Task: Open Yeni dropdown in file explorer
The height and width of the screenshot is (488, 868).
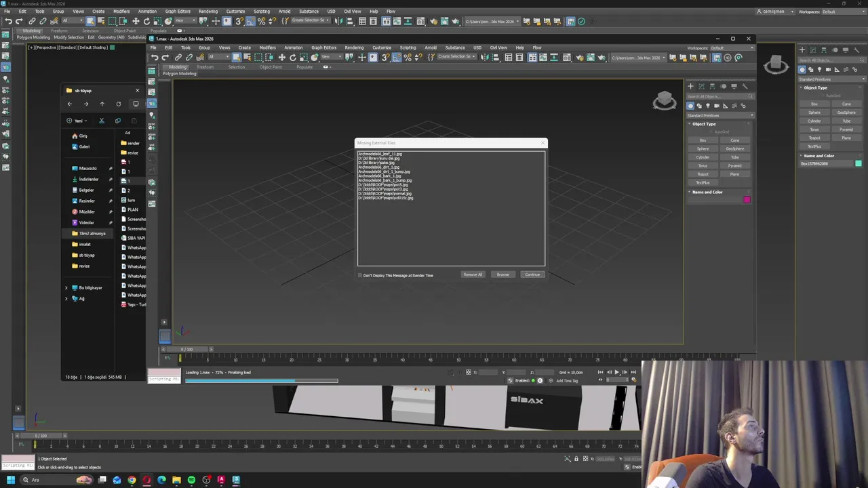Action: [76, 121]
